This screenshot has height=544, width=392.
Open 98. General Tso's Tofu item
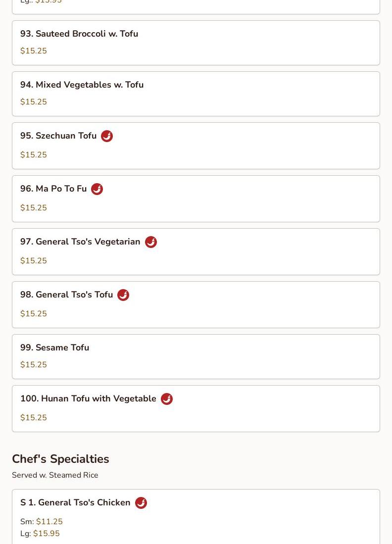pyautogui.click(x=66, y=295)
